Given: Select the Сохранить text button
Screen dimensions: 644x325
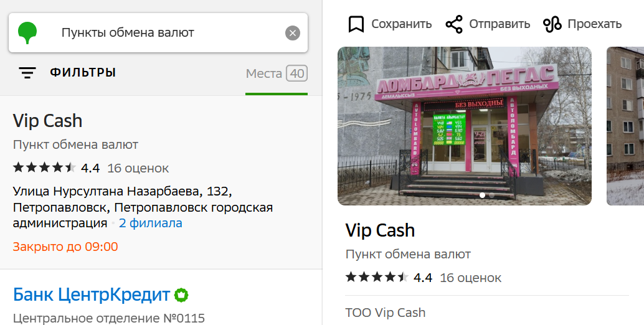Looking at the screenshot, I should pos(401,24).
